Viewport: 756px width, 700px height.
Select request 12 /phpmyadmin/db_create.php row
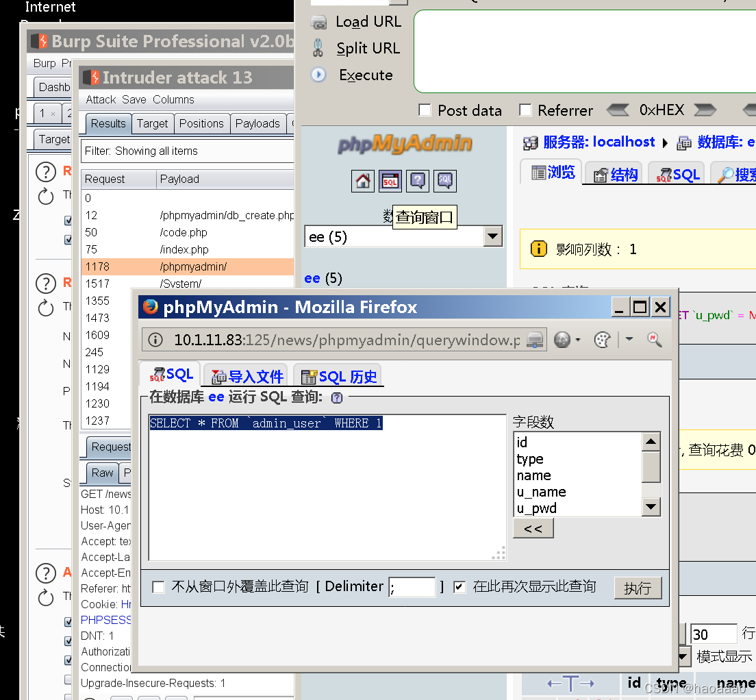coord(188,215)
